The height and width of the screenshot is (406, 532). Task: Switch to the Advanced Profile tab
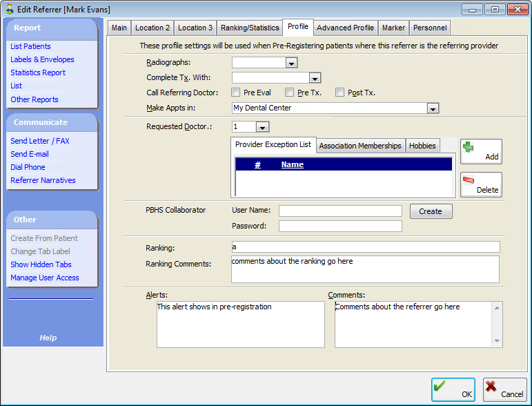(345, 28)
